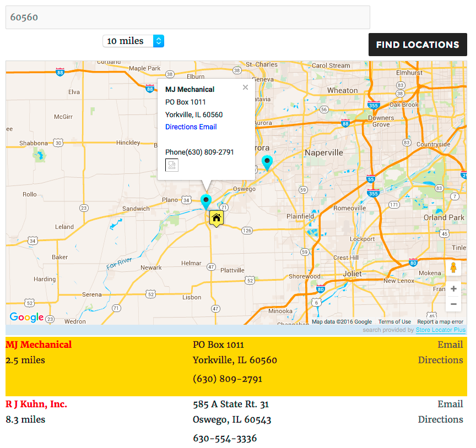Click the yellow home marker on the map

coord(217,218)
